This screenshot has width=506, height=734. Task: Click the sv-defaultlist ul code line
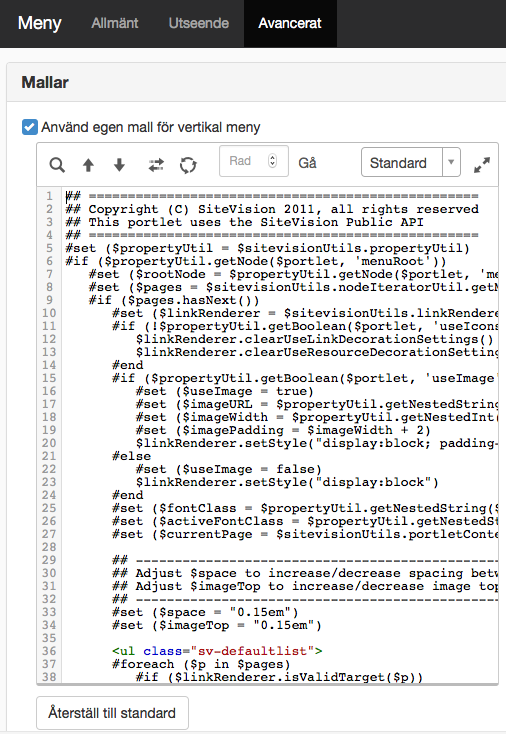(x=217, y=651)
